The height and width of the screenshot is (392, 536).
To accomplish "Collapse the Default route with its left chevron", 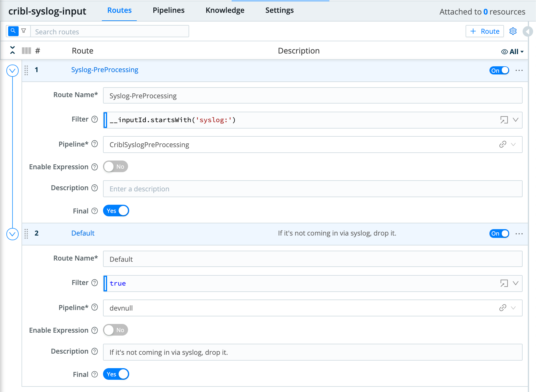I will point(12,234).
